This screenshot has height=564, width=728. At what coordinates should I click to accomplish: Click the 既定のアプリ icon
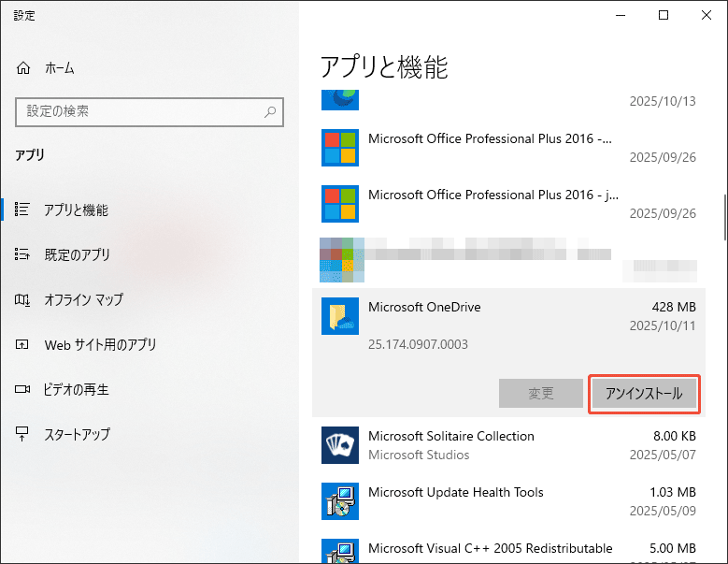click(22, 254)
